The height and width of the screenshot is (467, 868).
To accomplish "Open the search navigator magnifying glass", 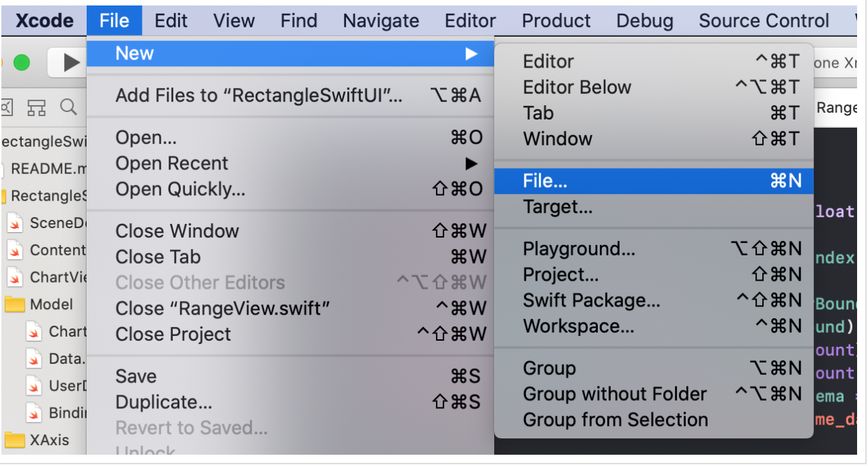I will coord(68,108).
